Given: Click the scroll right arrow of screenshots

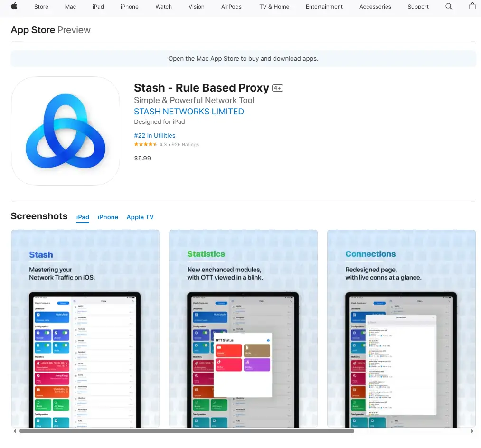Looking at the screenshot, I should coord(472,431).
